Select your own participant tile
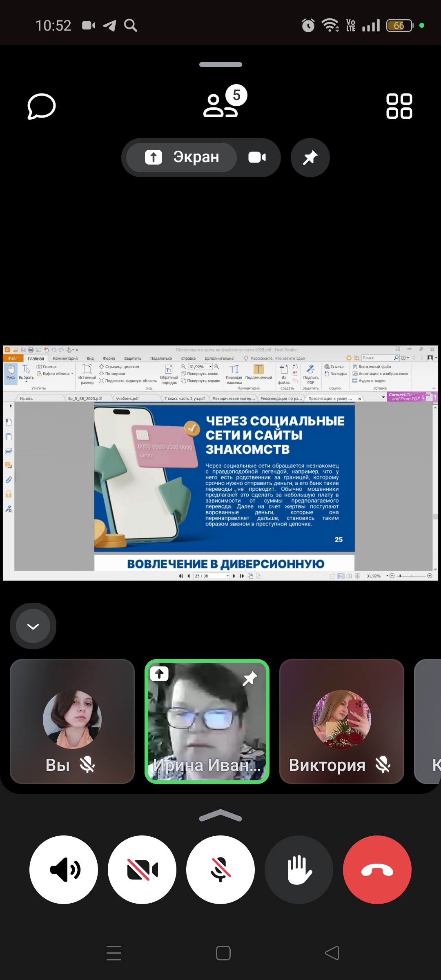Viewport: 441px width, 980px height. [x=72, y=722]
